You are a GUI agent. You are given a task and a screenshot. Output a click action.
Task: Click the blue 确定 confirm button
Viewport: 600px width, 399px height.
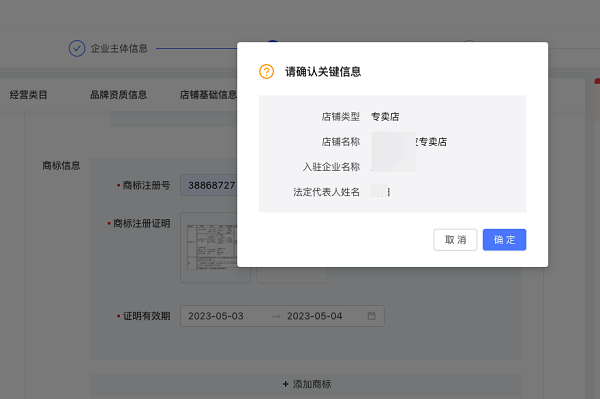[504, 240]
